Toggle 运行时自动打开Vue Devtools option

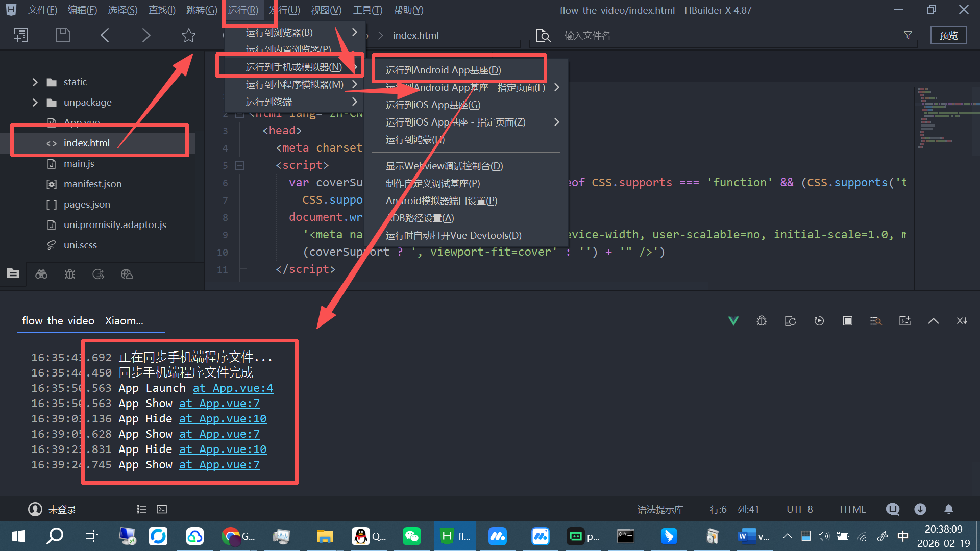[x=453, y=235]
